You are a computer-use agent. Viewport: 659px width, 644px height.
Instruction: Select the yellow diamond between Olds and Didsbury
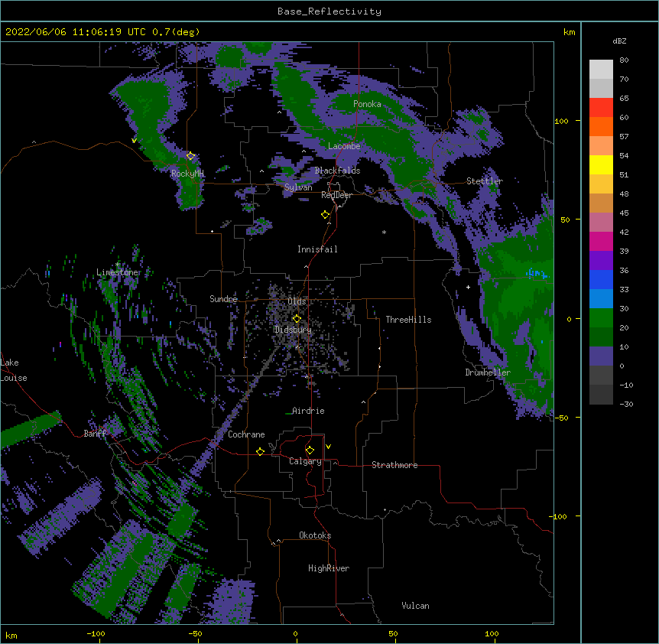(297, 318)
